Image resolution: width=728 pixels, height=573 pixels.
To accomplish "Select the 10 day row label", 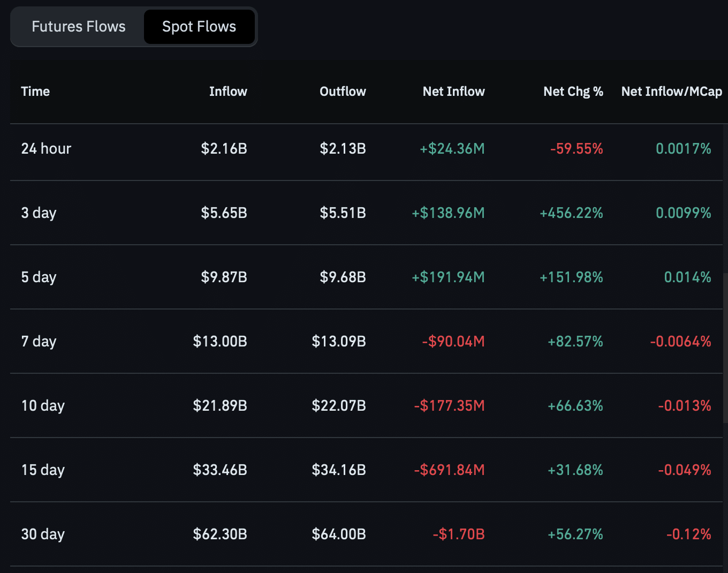I will tap(43, 406).
